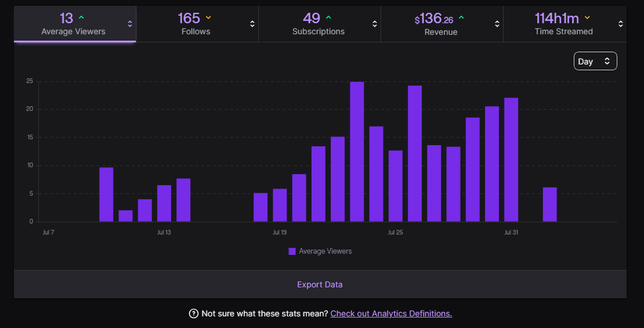Select the last isolated bar after Jul 31

(x=550, y=205)
